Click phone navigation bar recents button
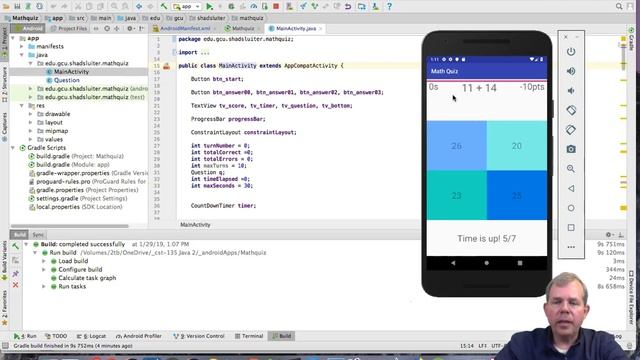The image size is (640, 360). (520, 263)
